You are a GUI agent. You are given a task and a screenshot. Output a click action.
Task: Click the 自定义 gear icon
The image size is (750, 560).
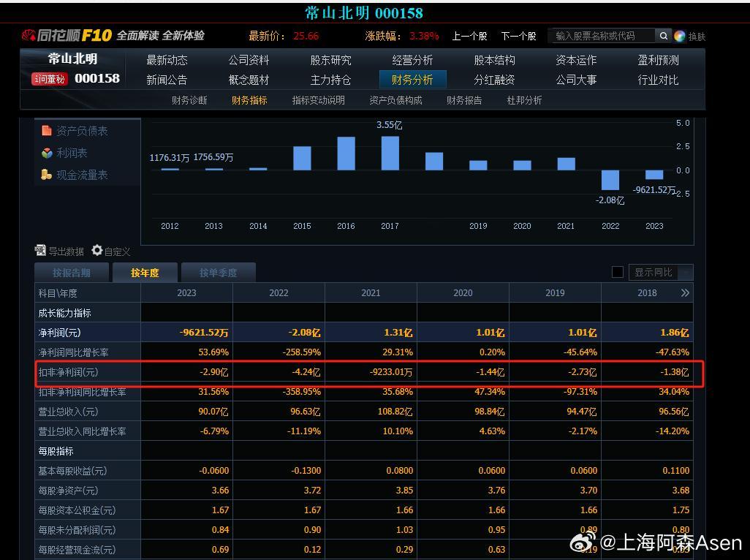(x=97, y=250)
